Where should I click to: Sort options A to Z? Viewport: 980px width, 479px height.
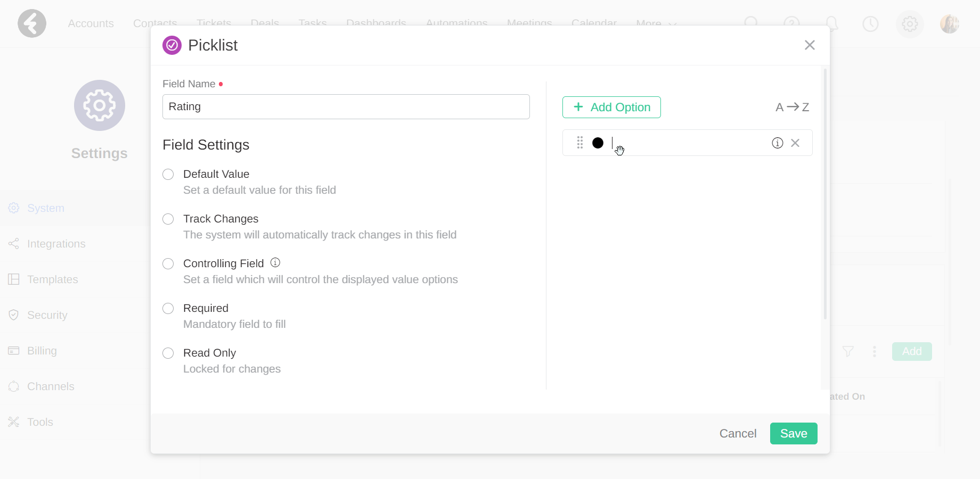pyautogui.click(x=793, y=107)
